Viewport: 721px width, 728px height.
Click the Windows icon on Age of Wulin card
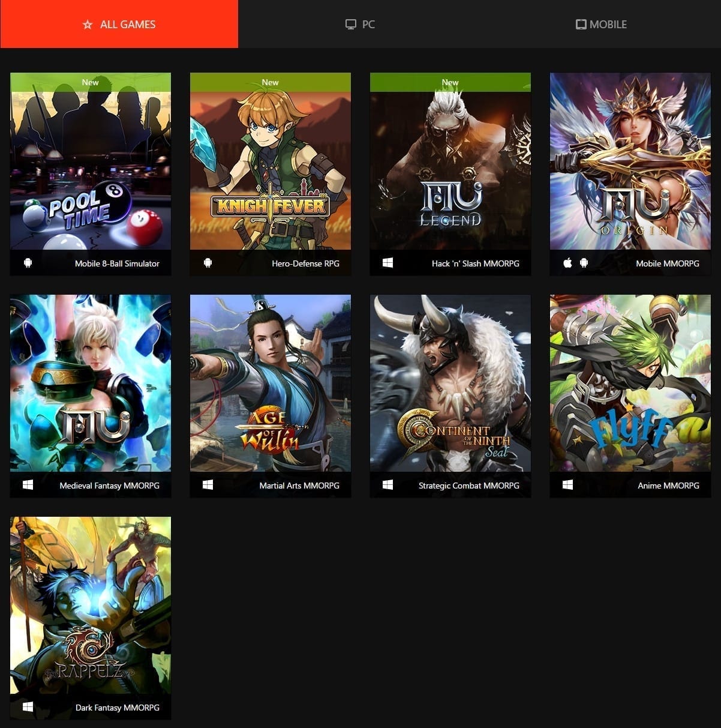tap(208, 484)
